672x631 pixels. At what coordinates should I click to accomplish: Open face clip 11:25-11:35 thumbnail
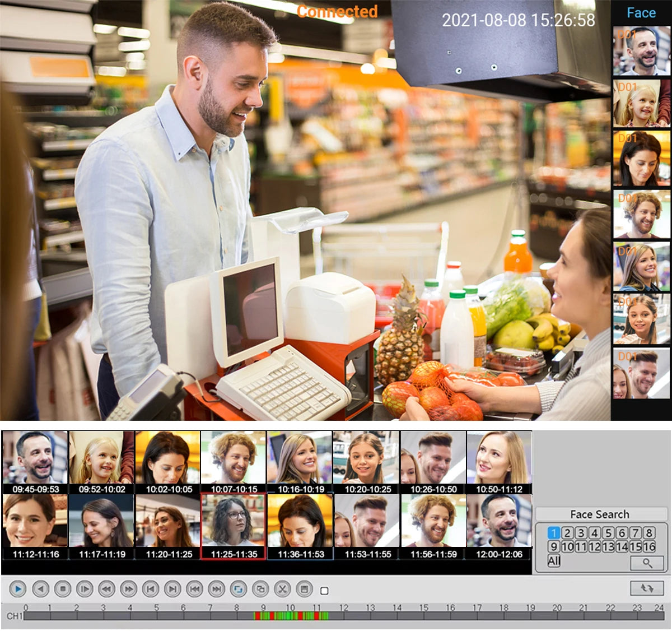(234, 526)
